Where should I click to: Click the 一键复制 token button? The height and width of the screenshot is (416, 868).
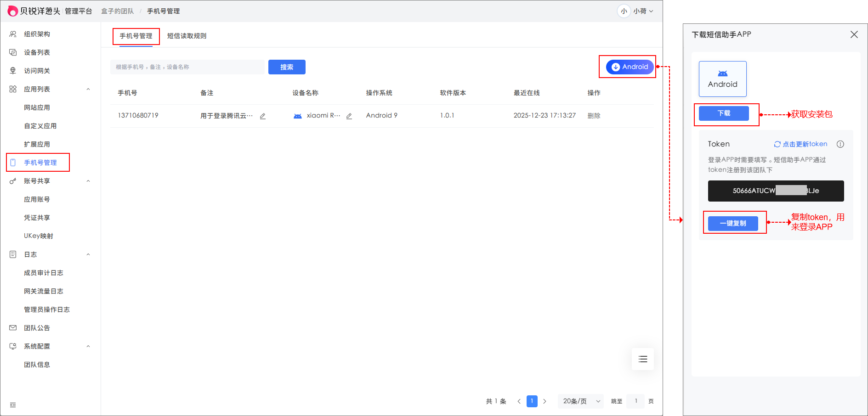click(733, 223)
